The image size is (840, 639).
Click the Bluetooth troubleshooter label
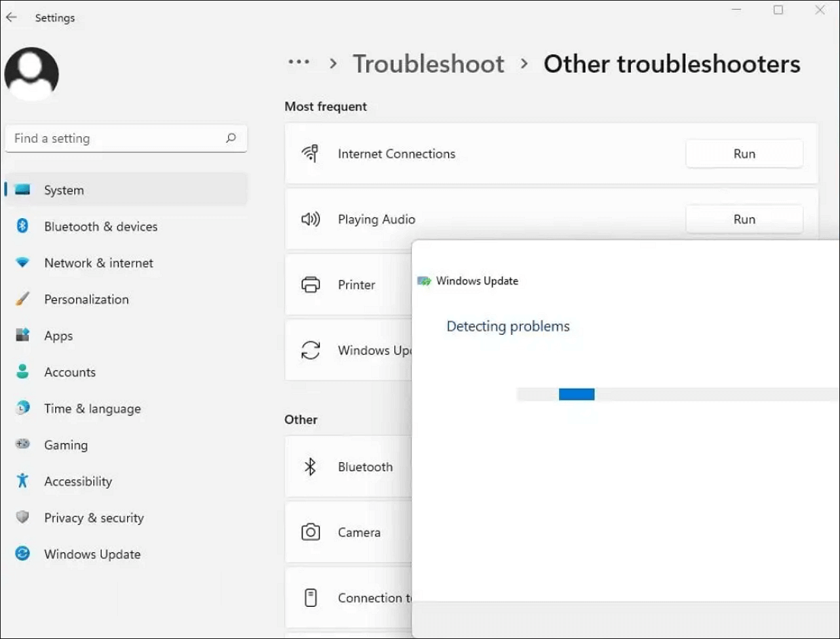coord(365,467)
